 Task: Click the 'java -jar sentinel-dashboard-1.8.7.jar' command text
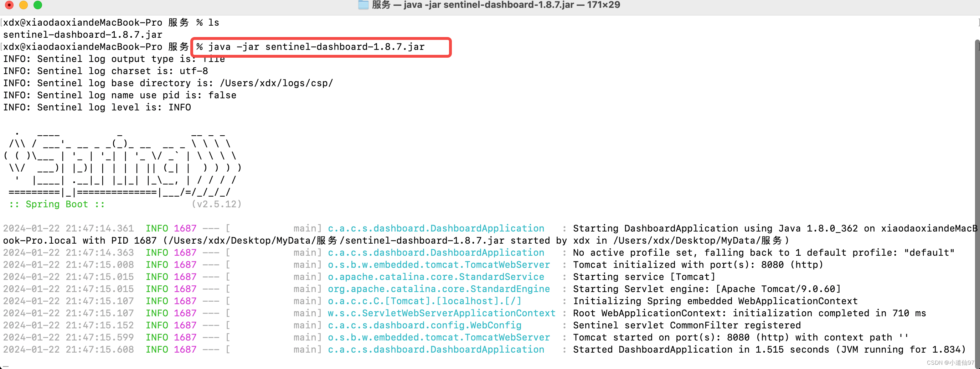tap(316, 47)
